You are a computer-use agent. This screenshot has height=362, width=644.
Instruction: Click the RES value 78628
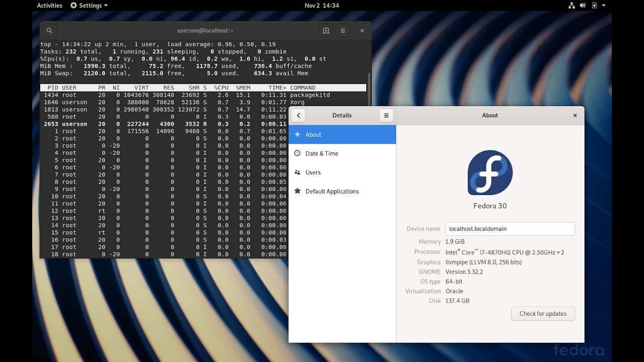pos(165,103)
